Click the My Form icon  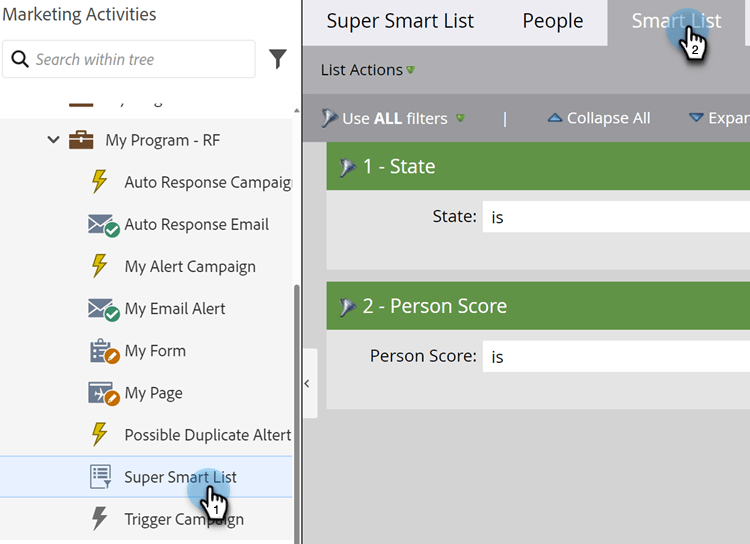click(x=103, y=351)
